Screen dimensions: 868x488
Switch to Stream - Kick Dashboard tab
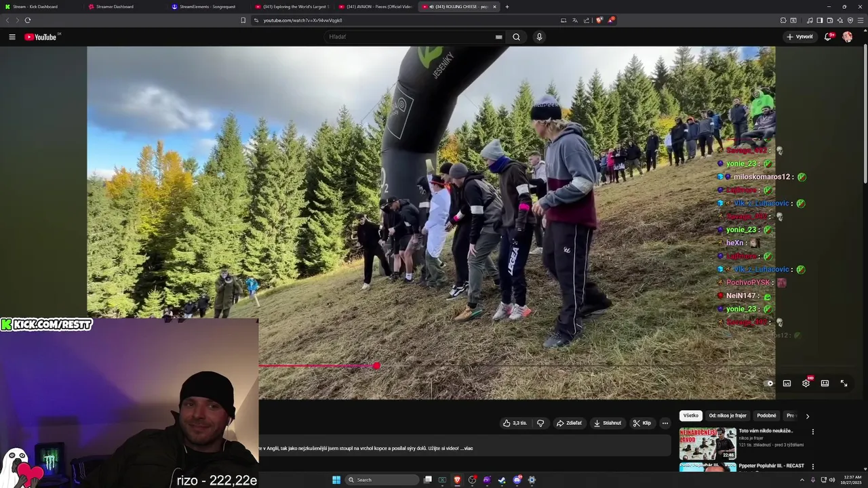coord(41,7)
